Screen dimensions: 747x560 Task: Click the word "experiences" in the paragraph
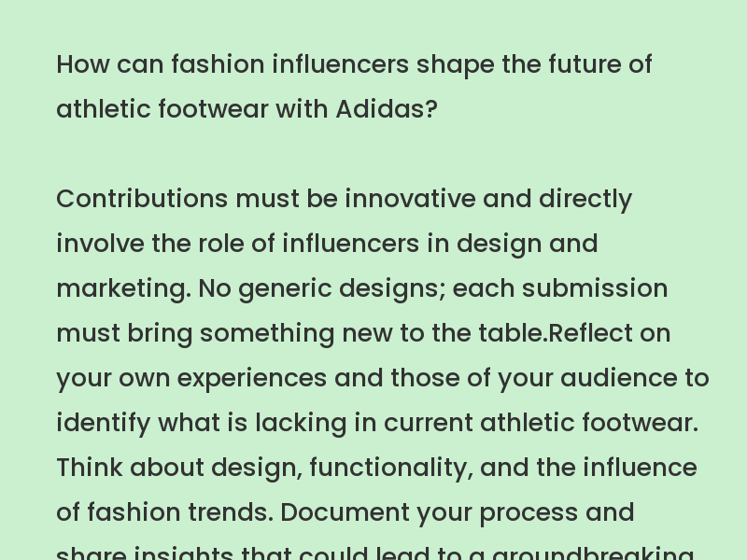pyautogui.click(x=252, y=379)
